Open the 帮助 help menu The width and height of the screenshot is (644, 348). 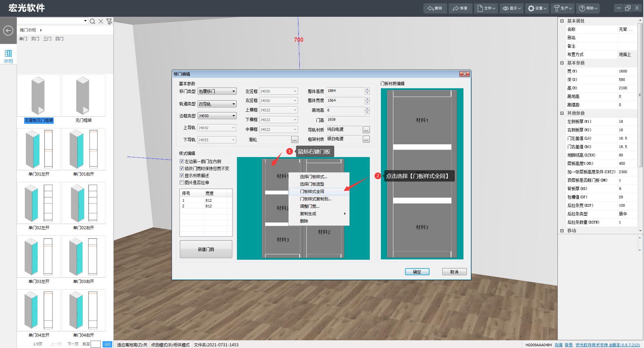[588, 8]
